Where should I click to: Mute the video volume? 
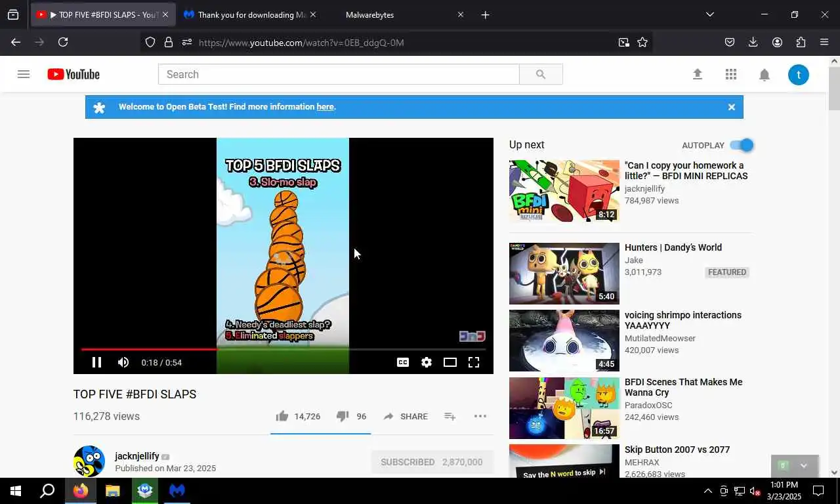point(123,362)
